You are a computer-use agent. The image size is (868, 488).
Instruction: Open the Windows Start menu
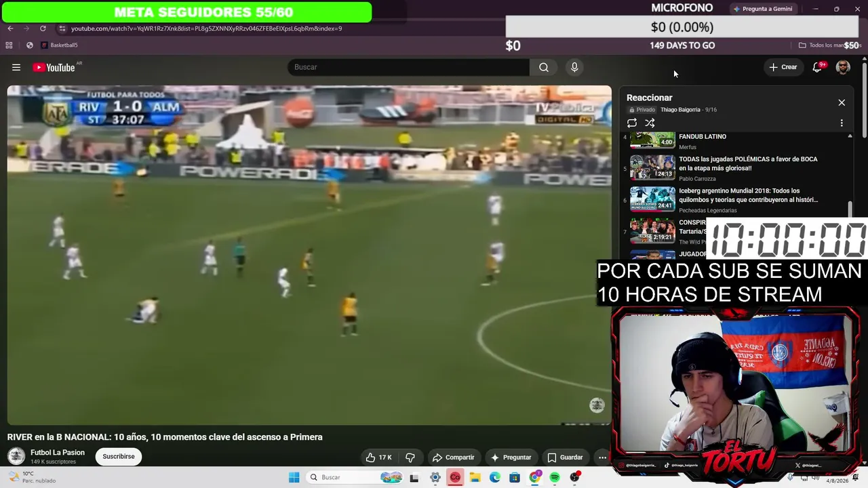point(294,478)
